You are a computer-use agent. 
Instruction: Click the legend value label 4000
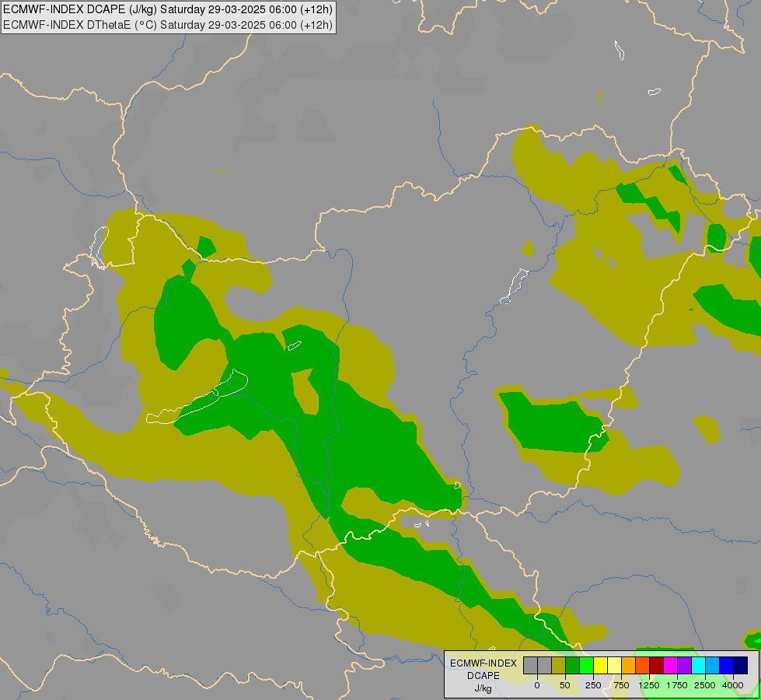[x=733, y=685]
